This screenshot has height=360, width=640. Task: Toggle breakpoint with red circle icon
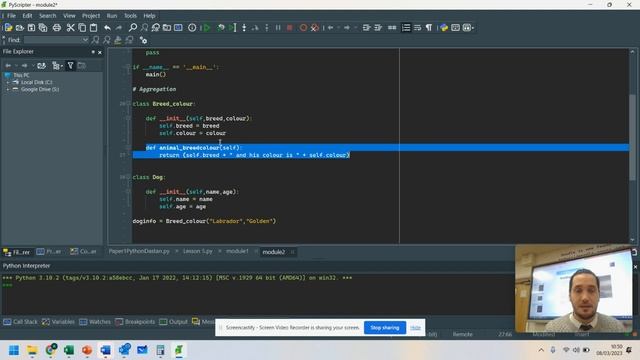(x=303, y=28)
